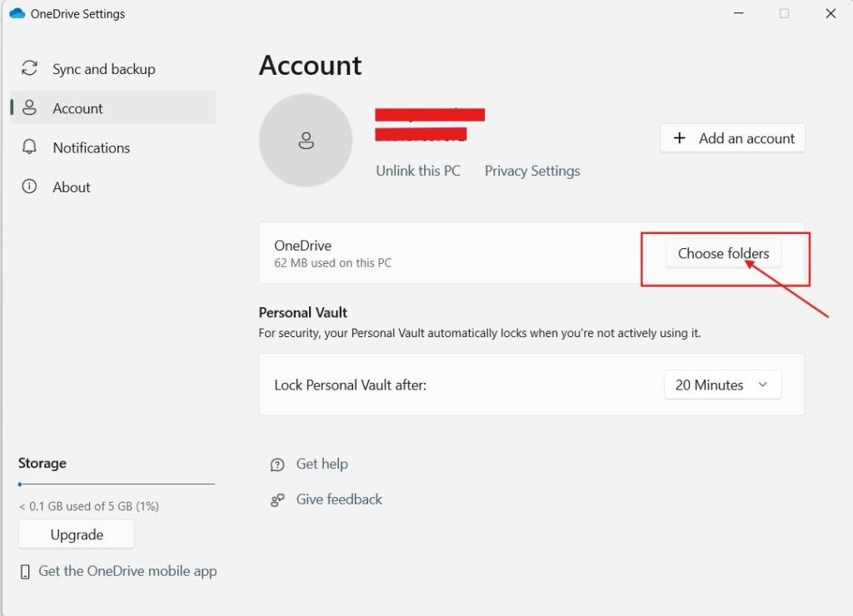Click the info circle icon for About

[x=29, y=186]
